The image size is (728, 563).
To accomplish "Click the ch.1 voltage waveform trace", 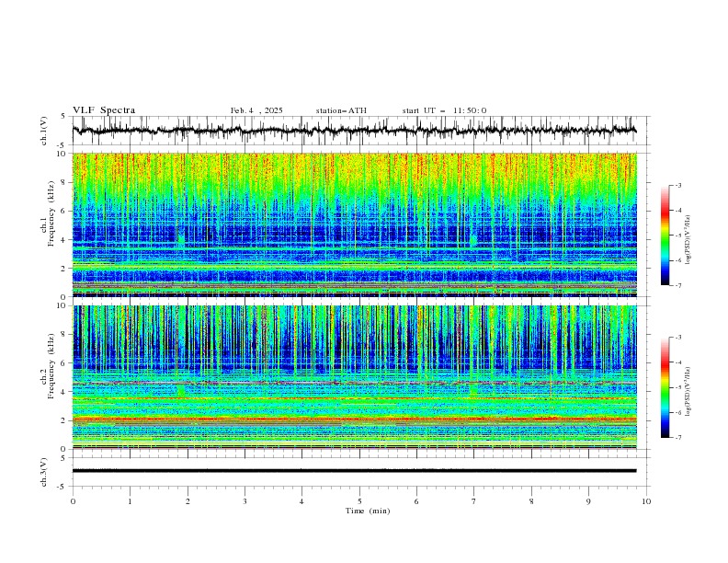I will tap(355, 131).
